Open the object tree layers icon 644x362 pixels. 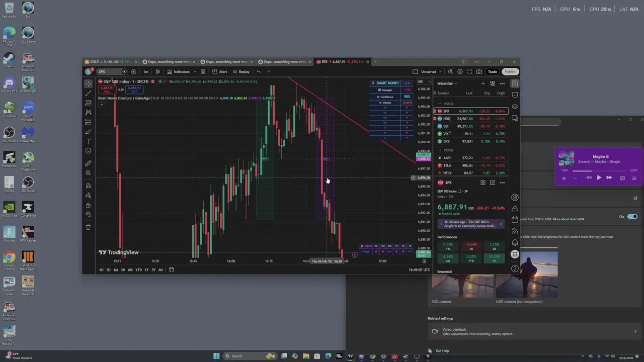tap(515, 107)
